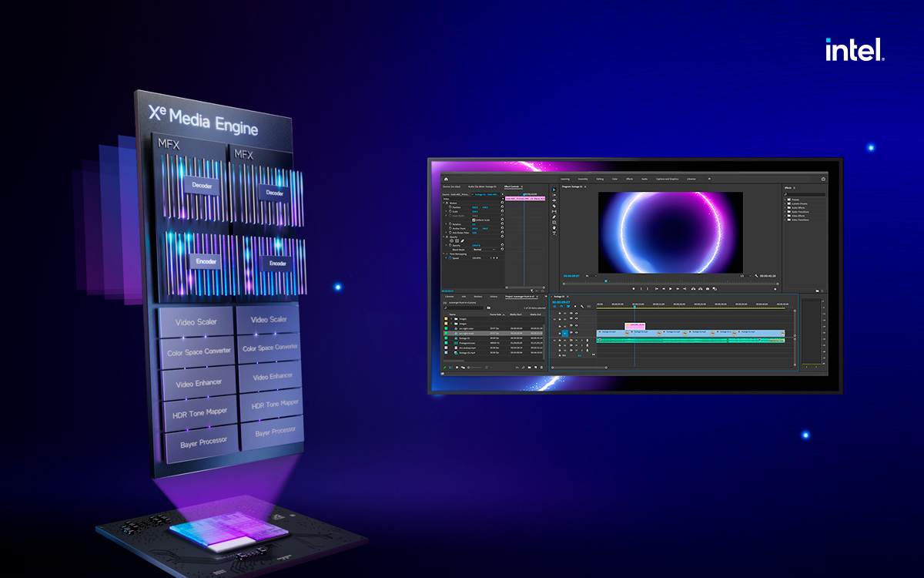This screenshot has width=924, height=578.
Task: Open the workspace overflow chevrons menu
Action: click(709, 179)
